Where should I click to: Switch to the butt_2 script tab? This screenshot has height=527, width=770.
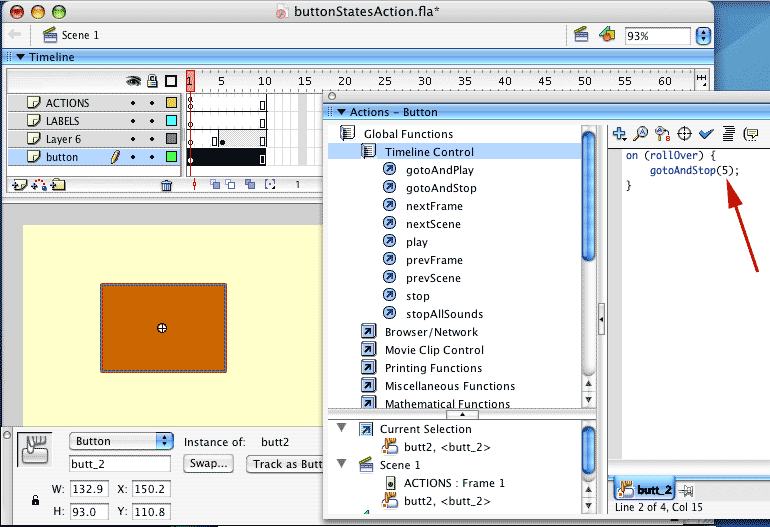pos(645,490)
